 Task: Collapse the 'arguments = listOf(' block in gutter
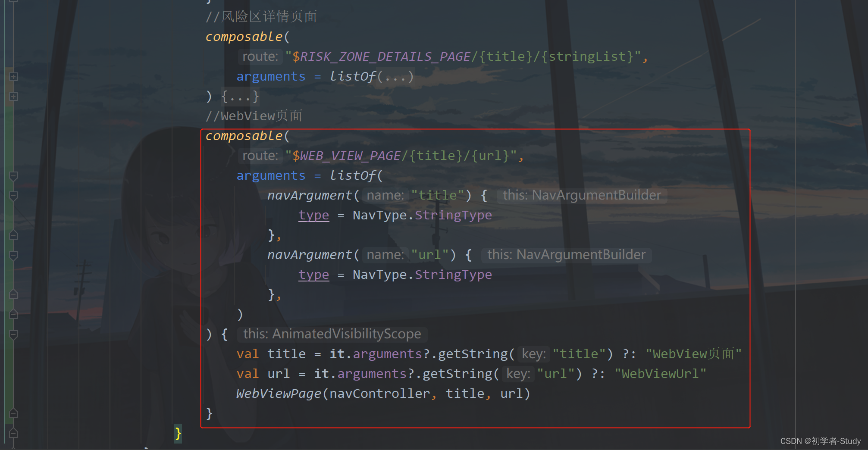[13, 176]
